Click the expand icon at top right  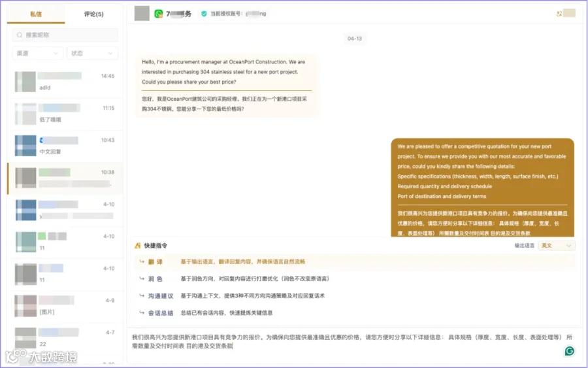click(559, 14)
